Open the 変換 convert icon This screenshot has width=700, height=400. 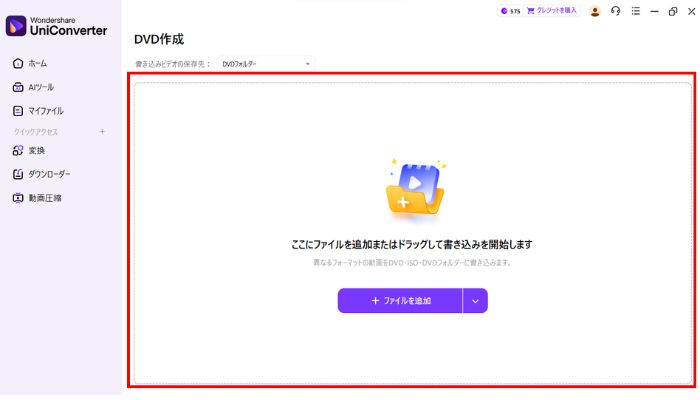18,150
